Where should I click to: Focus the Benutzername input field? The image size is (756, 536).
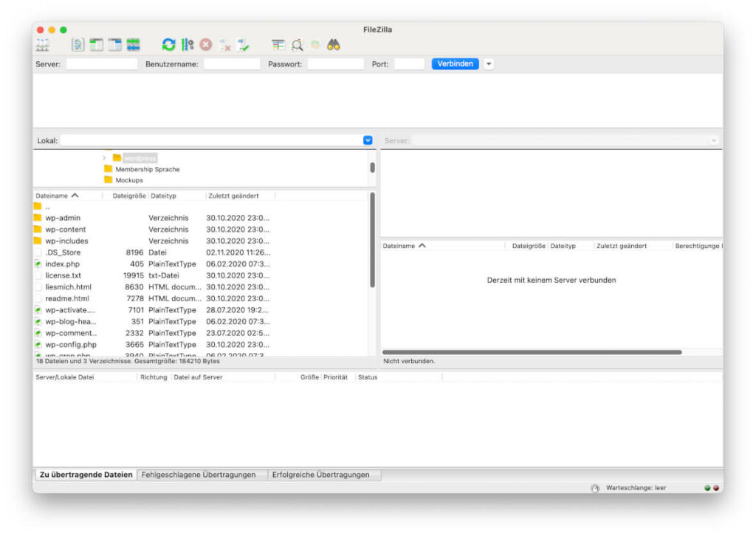[x=232, y=63]
